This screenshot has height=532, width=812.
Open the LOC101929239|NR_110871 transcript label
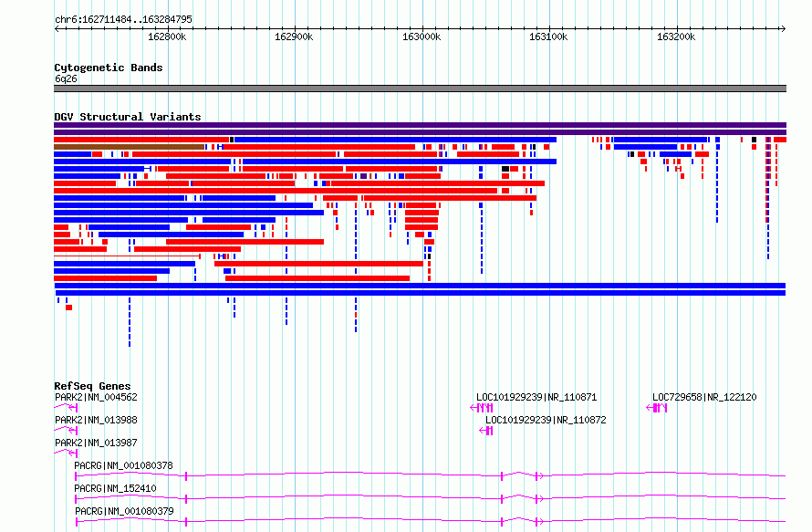click(x=536, y=397)
